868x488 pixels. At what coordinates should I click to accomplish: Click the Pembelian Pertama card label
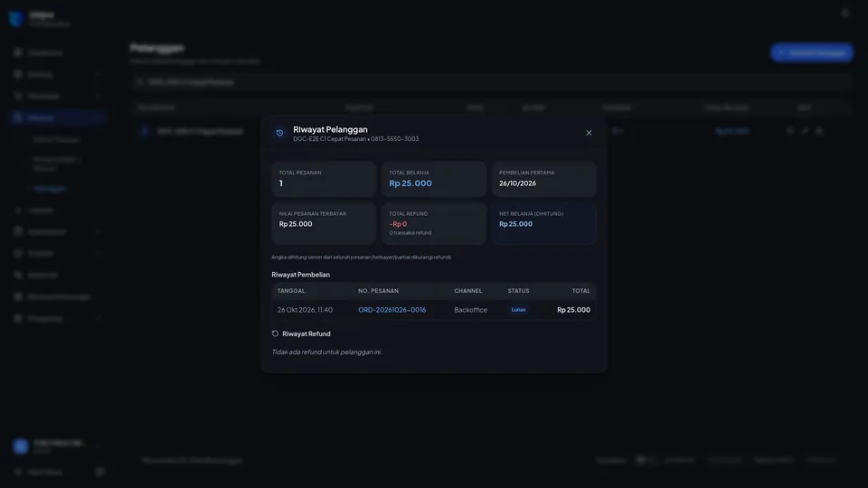point(526,173)
